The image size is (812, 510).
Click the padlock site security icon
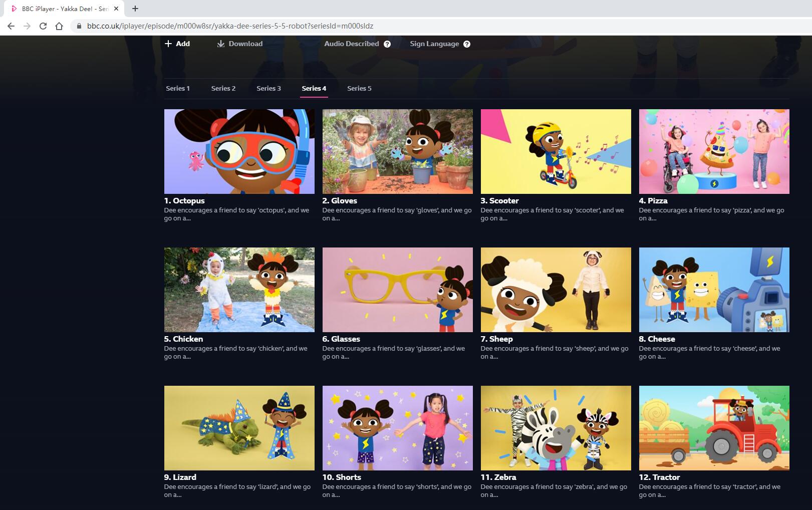point(79,26)
